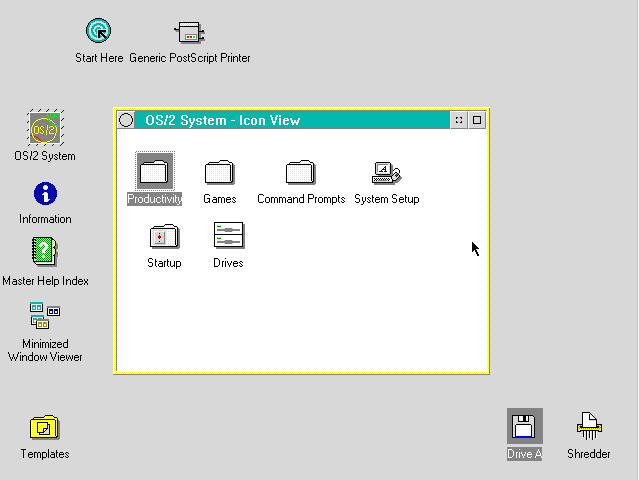The width and height of the screenshot is (640, 480).
Task: Click the OS/2 System label under desktop icon
Action: (45, 156)
